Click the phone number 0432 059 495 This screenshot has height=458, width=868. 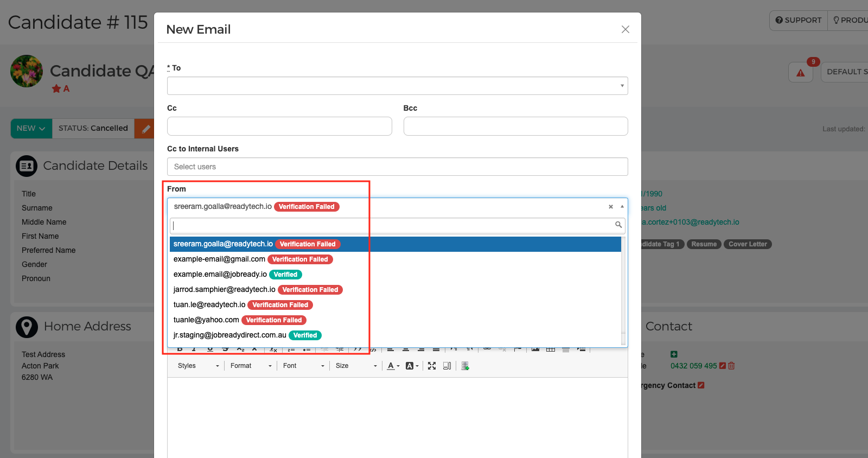tap(694, 366)
